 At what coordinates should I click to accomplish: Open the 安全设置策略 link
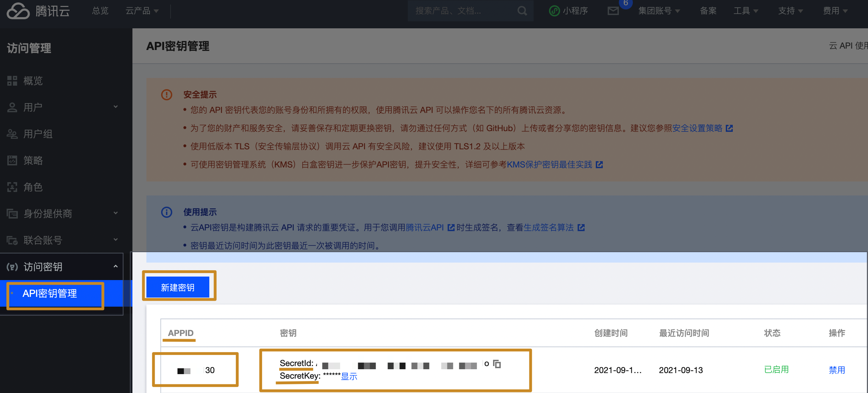697,128
